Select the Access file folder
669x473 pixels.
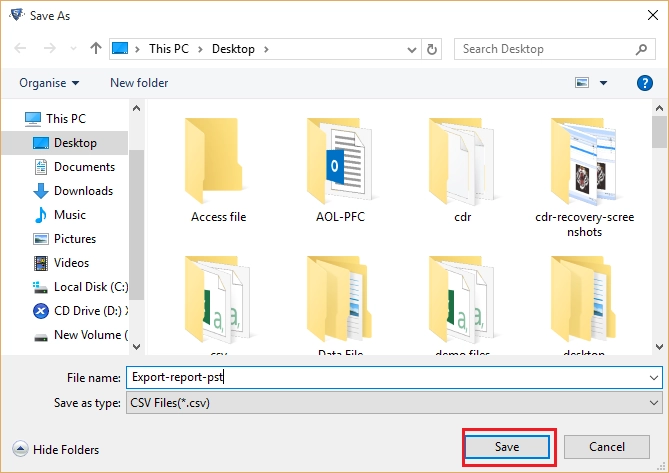[x=218, y=171]
